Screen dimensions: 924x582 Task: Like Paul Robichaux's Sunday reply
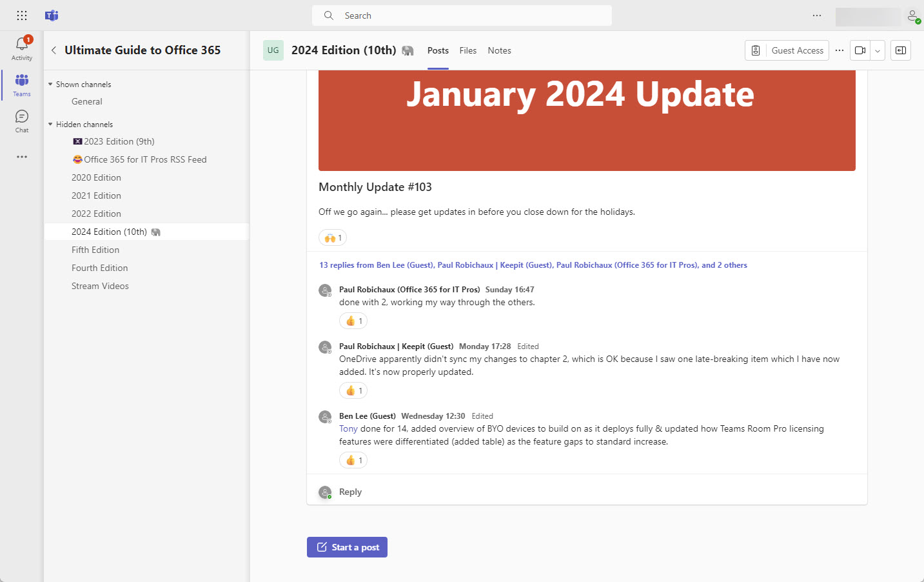click(353, 320)
